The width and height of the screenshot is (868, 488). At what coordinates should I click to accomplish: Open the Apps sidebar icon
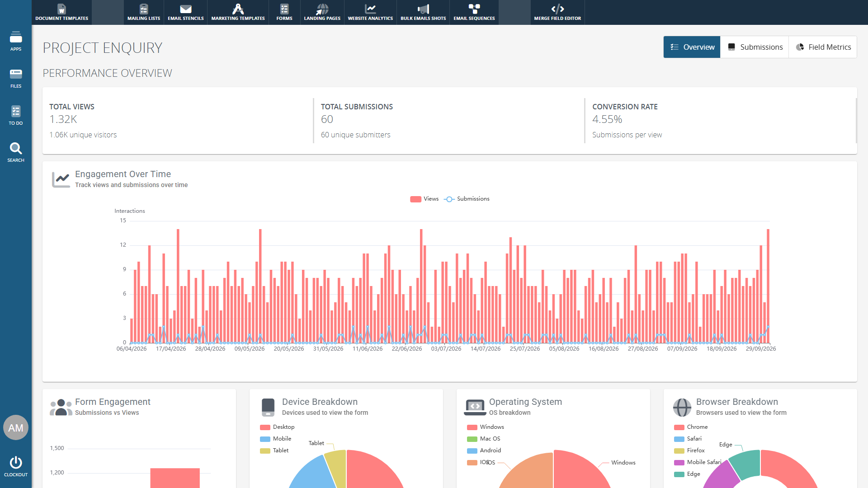tap(16, 41)
